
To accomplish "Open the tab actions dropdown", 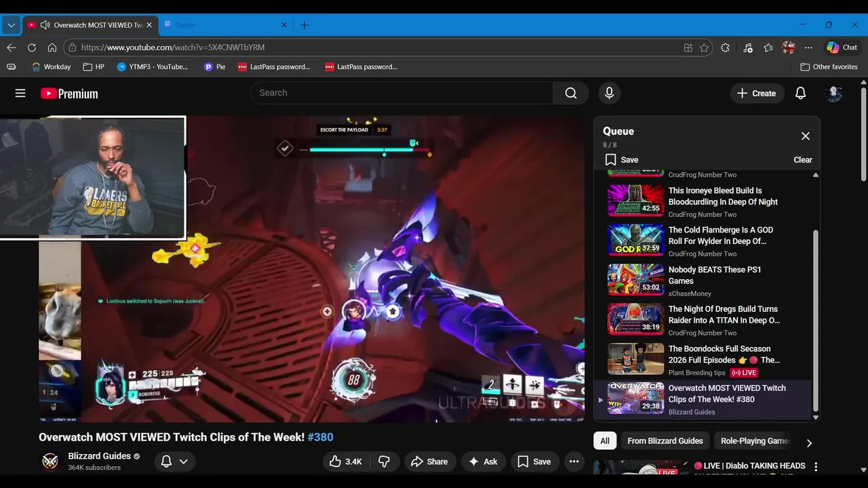I will click(x=11, y=25).
